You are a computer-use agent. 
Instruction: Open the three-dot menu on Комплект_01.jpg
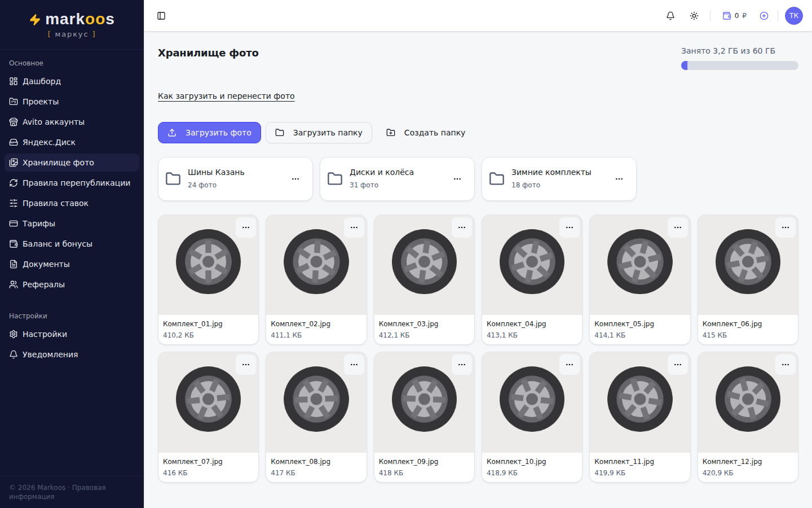click(x=246, y=227)
